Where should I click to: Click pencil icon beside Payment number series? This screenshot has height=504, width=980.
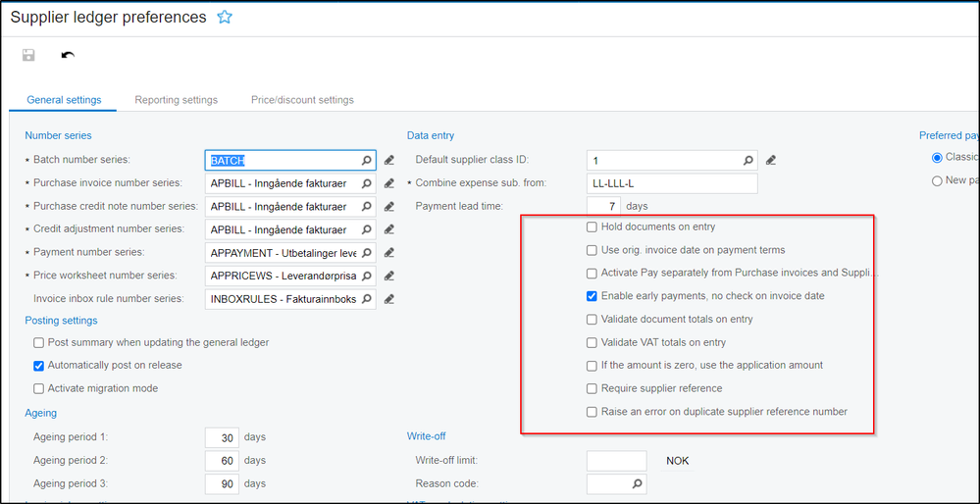pyautogui.click(x=389, y=253)
